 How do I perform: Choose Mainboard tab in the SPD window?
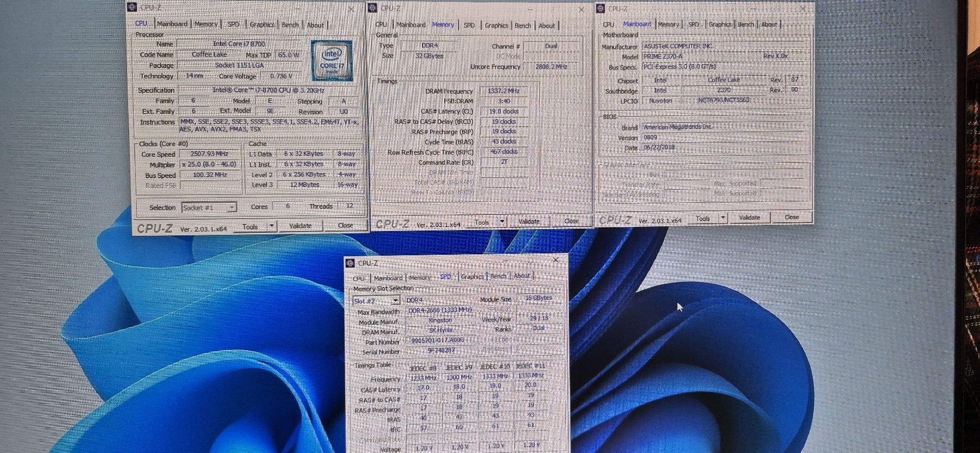[388, 278]
